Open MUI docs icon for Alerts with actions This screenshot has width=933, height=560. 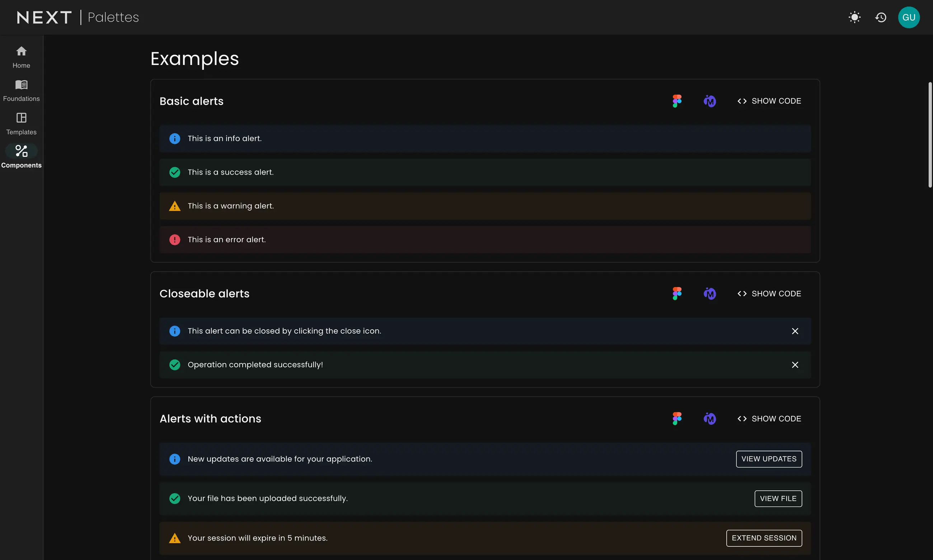[709, 419]
